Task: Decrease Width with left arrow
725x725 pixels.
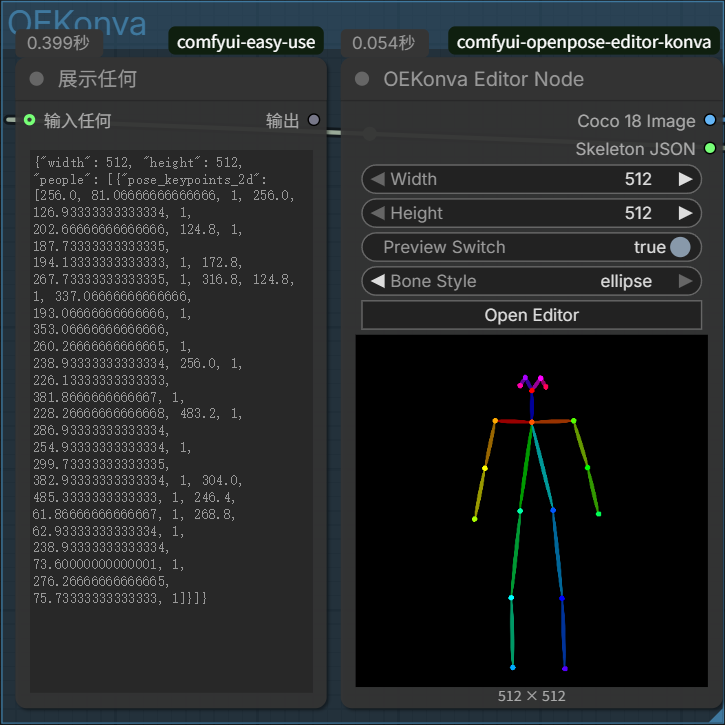Action: pyautogui.click(x=378, y=179)
